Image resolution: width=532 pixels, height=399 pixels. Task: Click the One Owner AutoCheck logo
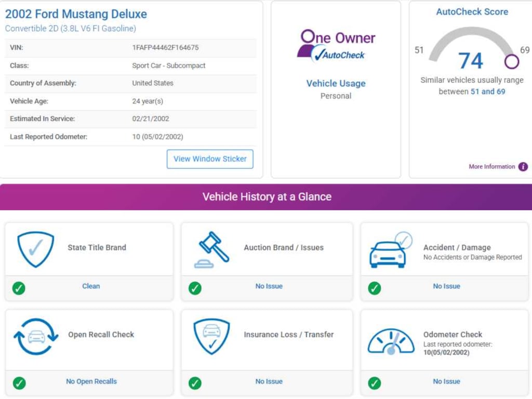click(x=336, y=46)
